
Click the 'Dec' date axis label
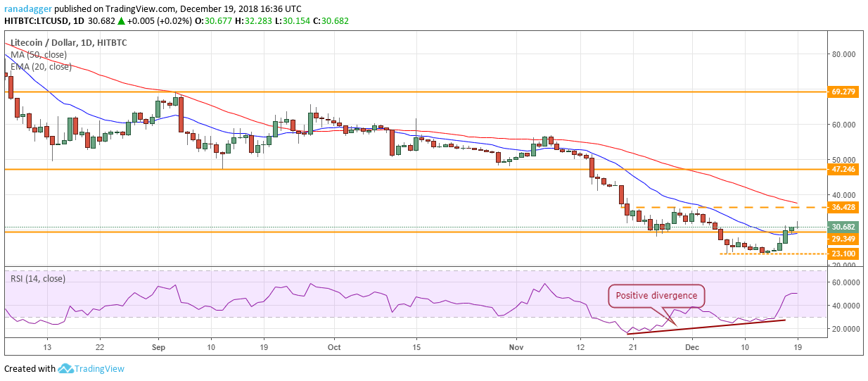pyautogui.click(x=692, y=347)
